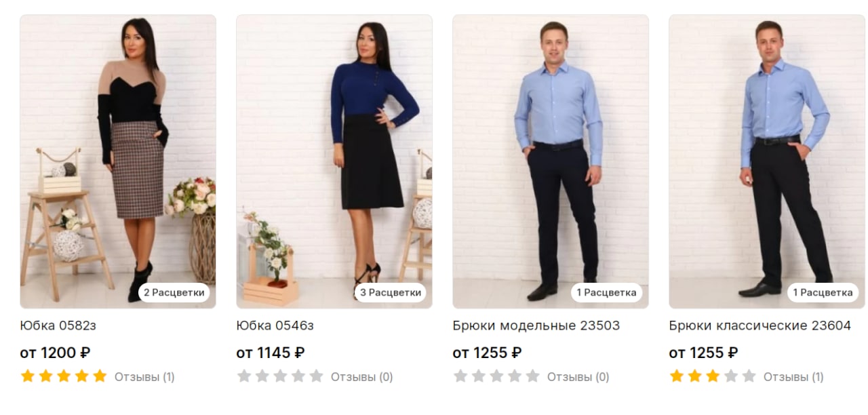Screen dimensions: 868x415
Task: Open the Брюки классические 23604 photo
Action: (767, 162)
